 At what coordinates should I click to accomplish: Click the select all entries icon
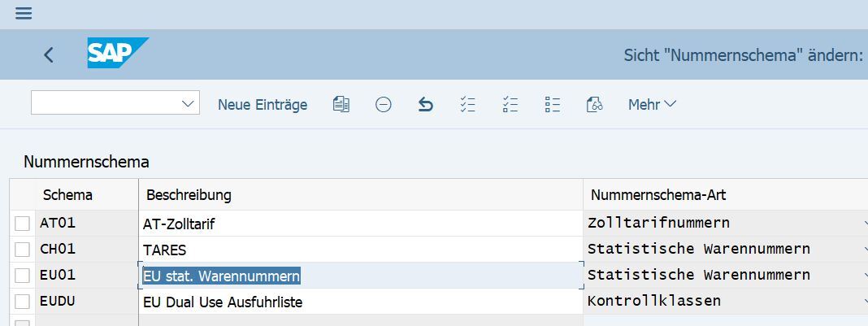[467, 104]
